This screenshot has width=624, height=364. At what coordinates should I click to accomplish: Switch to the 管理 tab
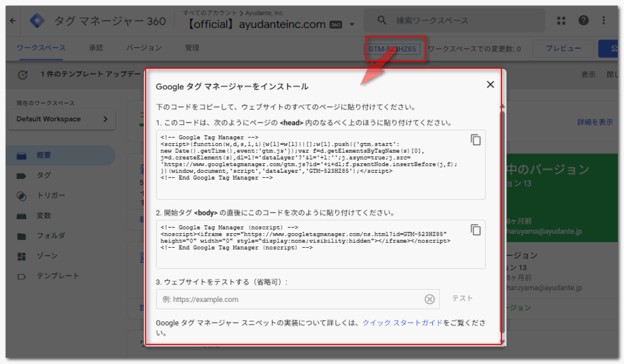(x=192, y=47)
